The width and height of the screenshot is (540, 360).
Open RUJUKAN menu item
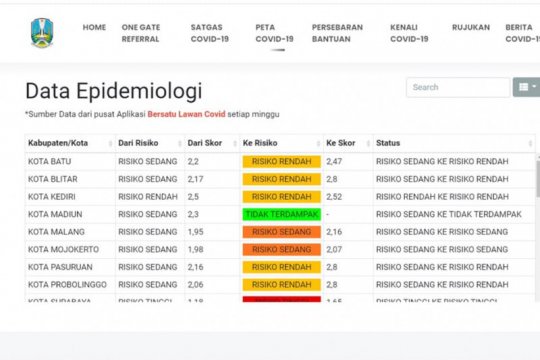(x=471, y=27)
